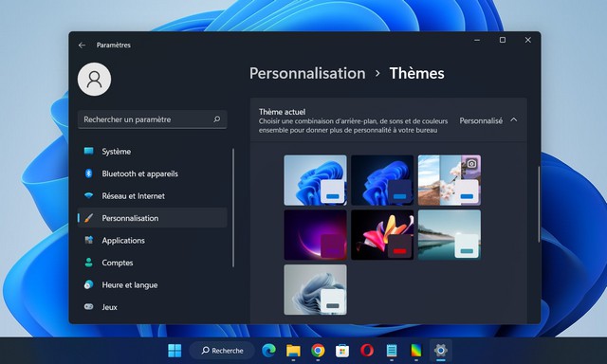Select the Windows dark blue bloom theme

point(382,180)
